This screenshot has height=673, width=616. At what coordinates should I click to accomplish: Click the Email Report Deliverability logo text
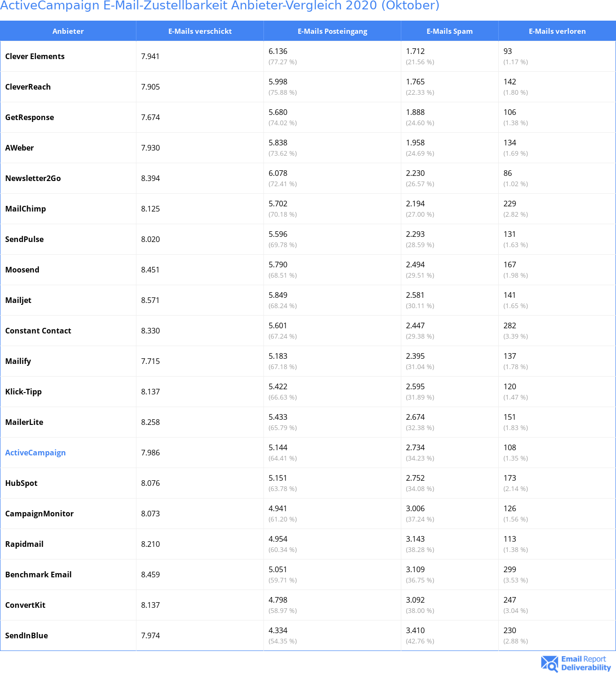[586, 663]
